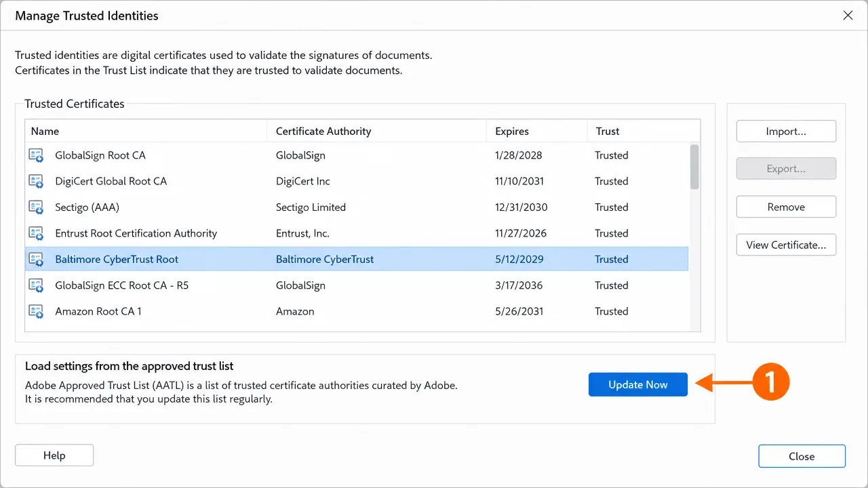Click the disabled Export... button
Screen dimensions: 868x488
[x=786, y=169]
